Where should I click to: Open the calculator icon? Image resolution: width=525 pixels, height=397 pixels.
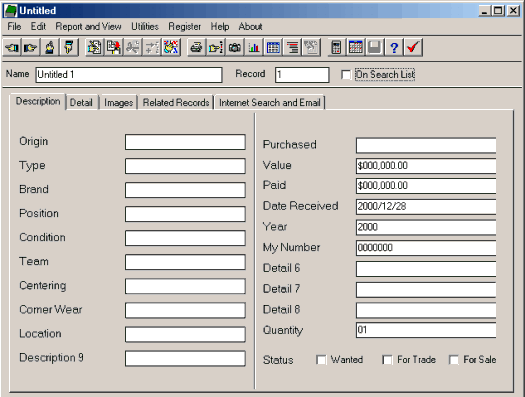click(336, 48)
